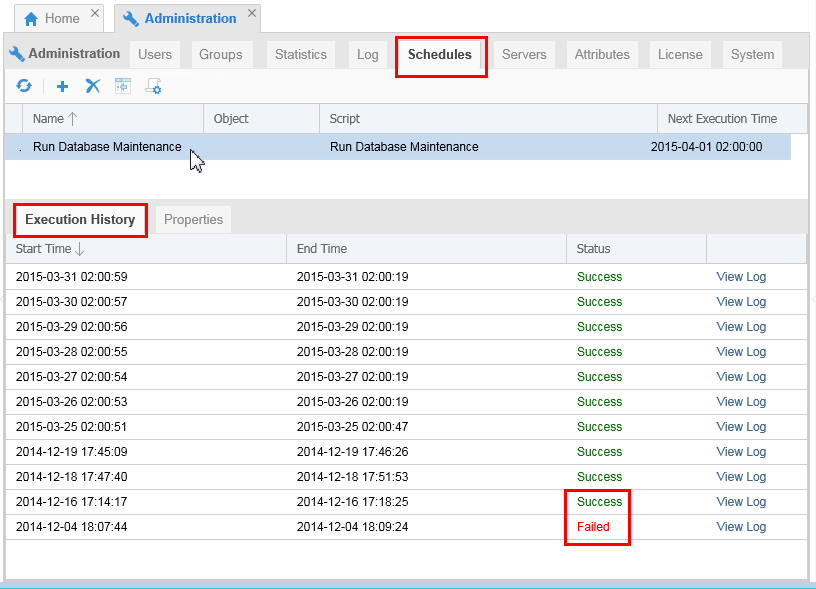This screenshot has width=816, height=589.
Task: Open the Statistics tab
Action: [x=301, y=54]
